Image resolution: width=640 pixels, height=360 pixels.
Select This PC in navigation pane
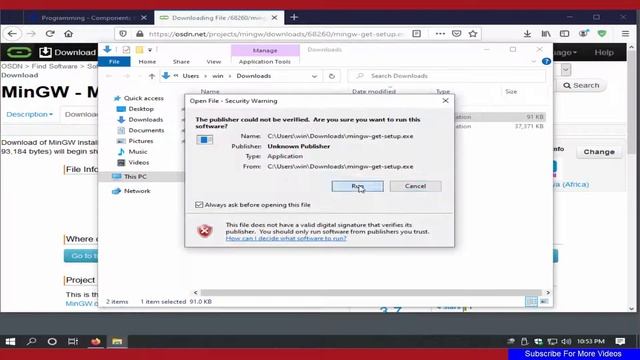135,176
